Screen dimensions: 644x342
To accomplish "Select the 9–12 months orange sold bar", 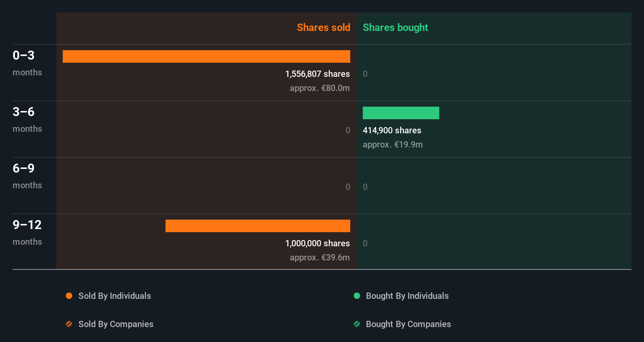I will [258, 226].
